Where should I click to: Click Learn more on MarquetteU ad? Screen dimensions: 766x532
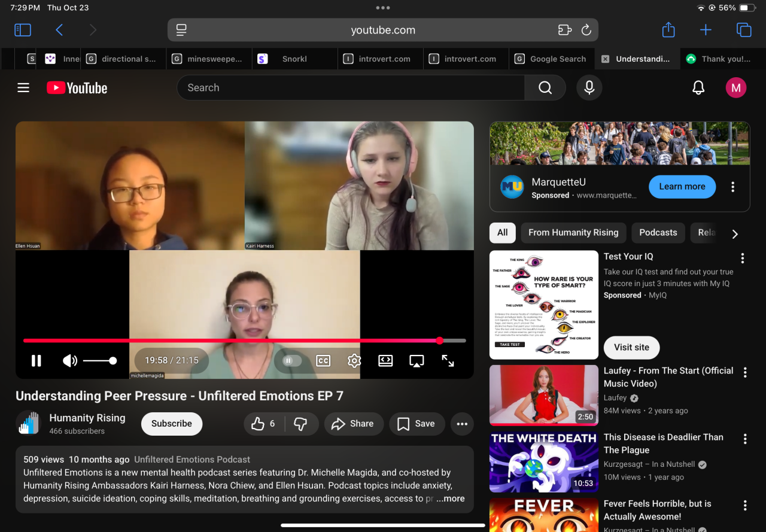point(682,187)
